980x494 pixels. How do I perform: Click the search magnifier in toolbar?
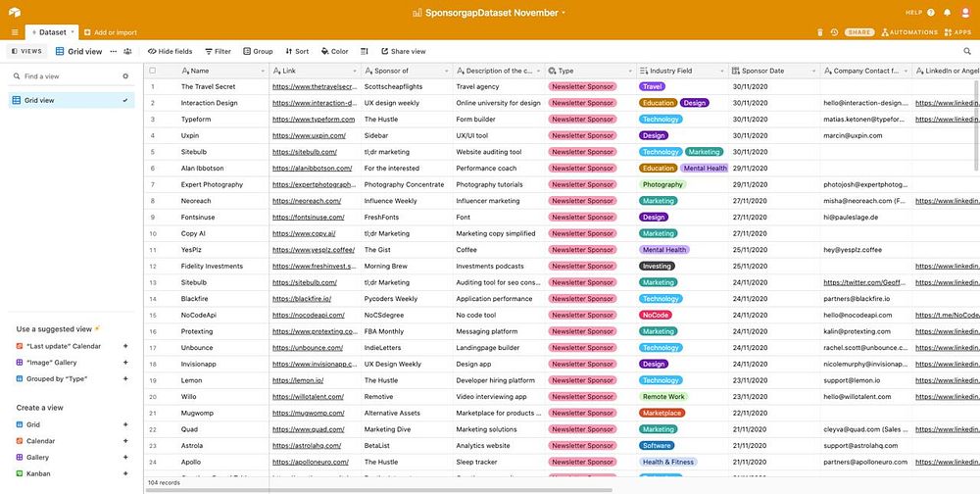pos(967,51)
